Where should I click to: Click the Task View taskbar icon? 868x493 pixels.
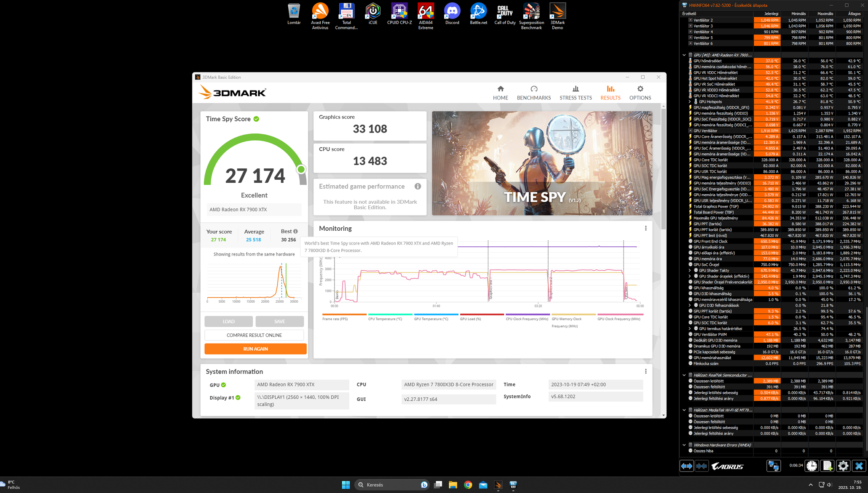pyautogui.click(x=438, y=485)
